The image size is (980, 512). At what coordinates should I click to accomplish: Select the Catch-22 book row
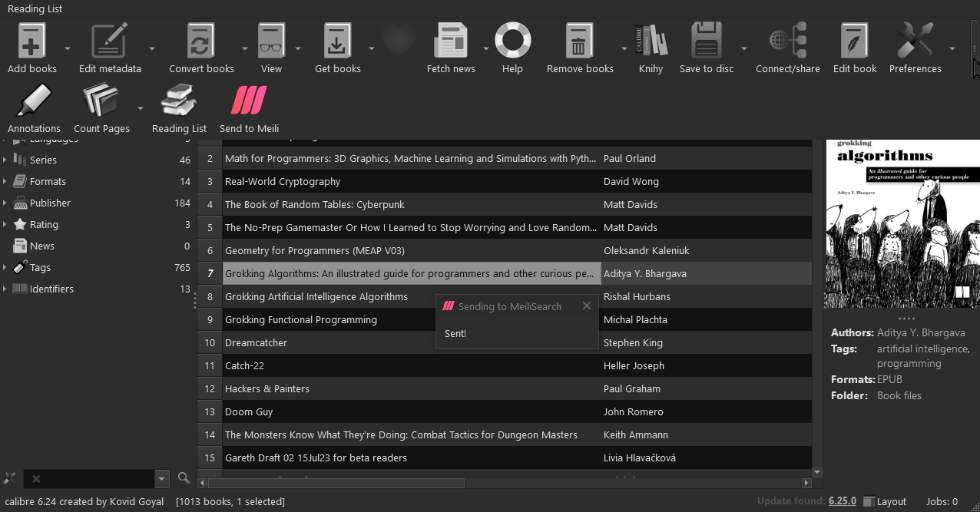point(412,366)
